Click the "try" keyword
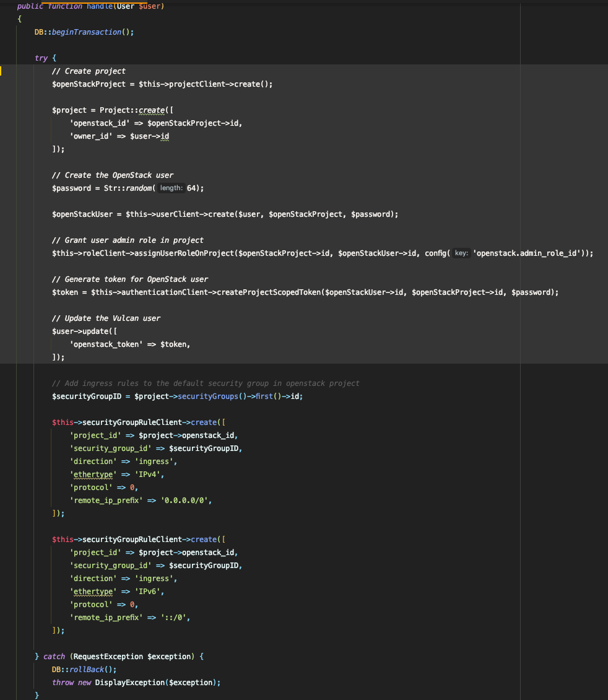 coord(41,58)
